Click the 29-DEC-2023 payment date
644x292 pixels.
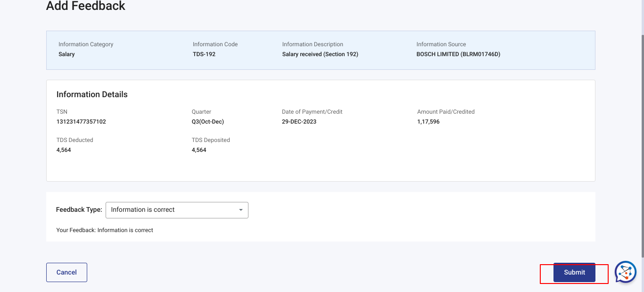(x=299, y=122)
